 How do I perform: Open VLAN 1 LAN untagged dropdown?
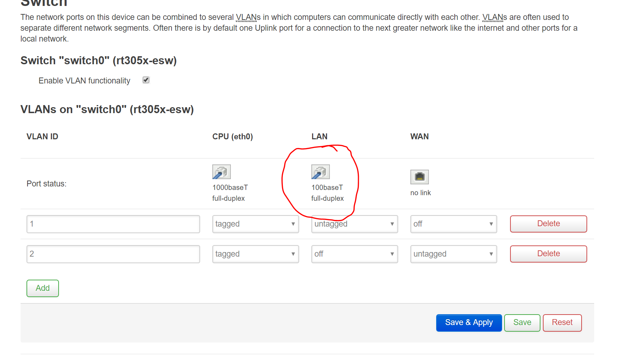click(354, 224)
